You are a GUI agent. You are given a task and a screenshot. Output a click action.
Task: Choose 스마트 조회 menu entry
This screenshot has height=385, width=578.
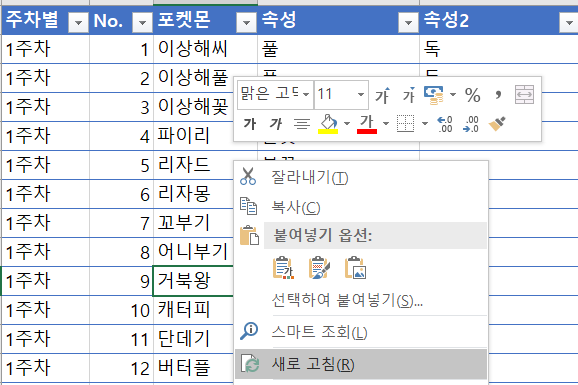point(361,332)
